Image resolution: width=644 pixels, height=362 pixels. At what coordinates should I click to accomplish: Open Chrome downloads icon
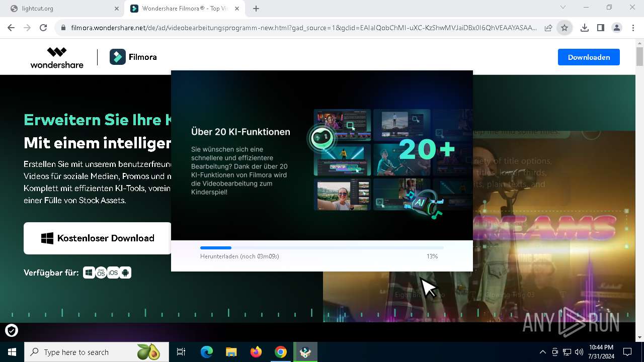tap(585, 28)
